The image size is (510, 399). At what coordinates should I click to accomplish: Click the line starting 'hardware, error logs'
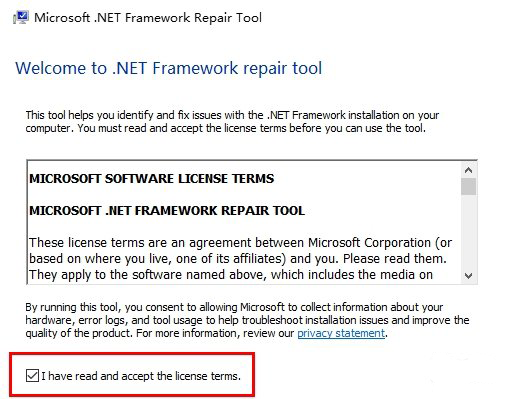tap(247, 320)
